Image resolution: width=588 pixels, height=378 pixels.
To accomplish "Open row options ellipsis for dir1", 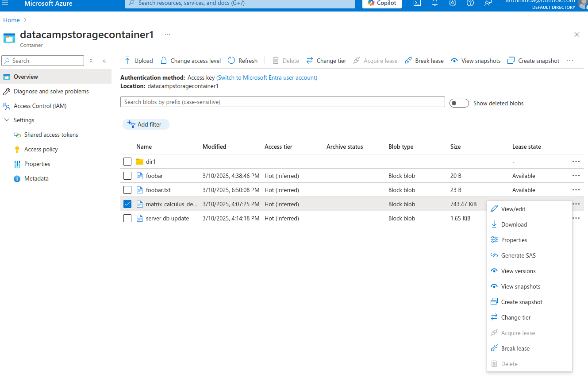I will [576, 162].
